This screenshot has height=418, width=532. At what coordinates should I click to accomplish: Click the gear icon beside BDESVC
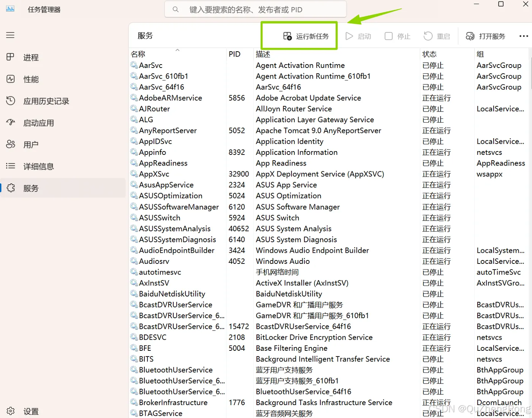tap(134, 338)
